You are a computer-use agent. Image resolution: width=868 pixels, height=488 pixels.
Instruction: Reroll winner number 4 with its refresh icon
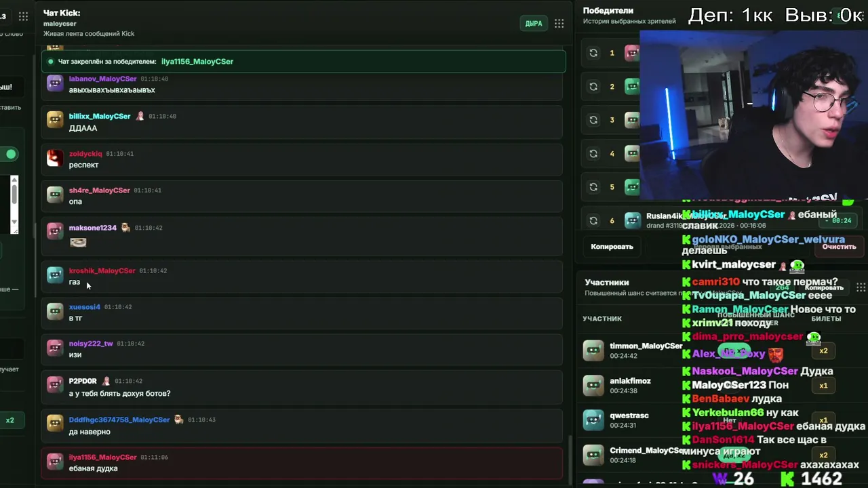coord(593,154)
